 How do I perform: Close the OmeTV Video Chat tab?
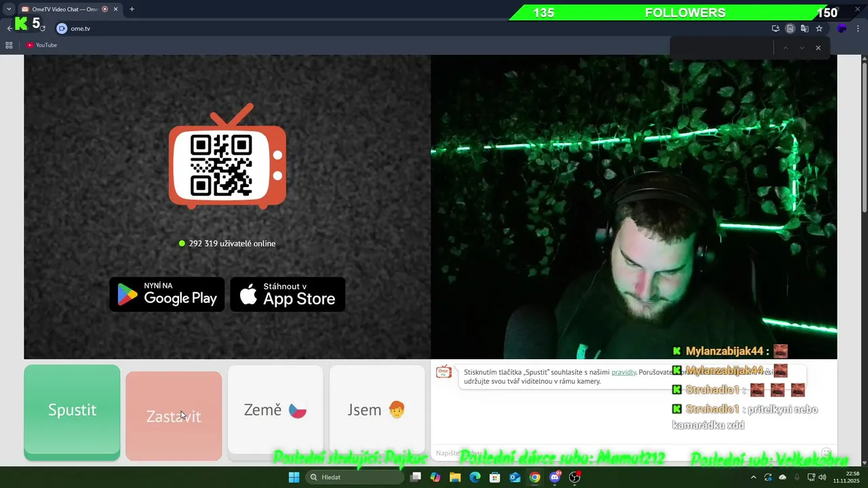coord(115,9)
